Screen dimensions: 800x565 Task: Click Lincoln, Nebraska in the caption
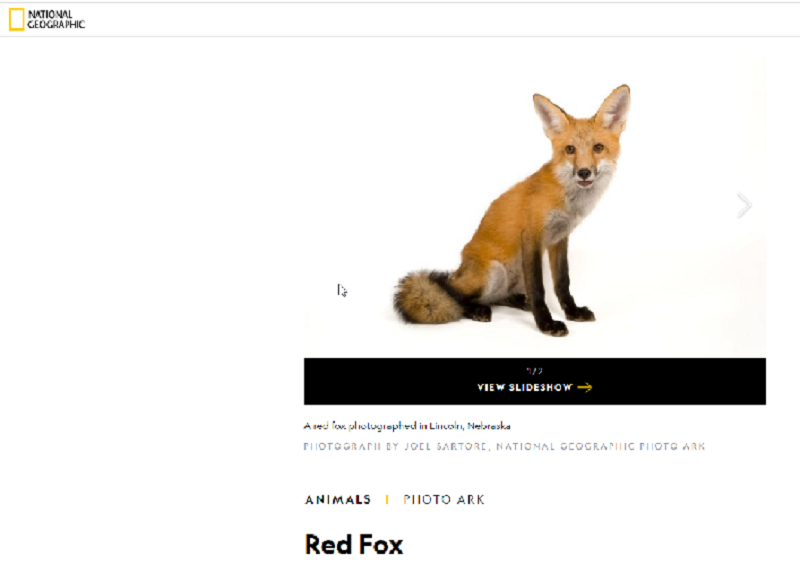pyautogui.click(x=469, y=426)
